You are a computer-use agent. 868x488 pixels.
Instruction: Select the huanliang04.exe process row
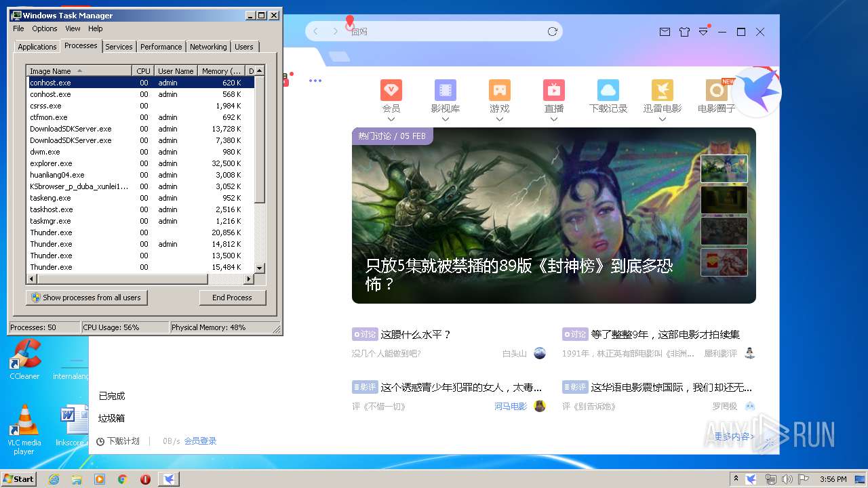tap(141, 175)
